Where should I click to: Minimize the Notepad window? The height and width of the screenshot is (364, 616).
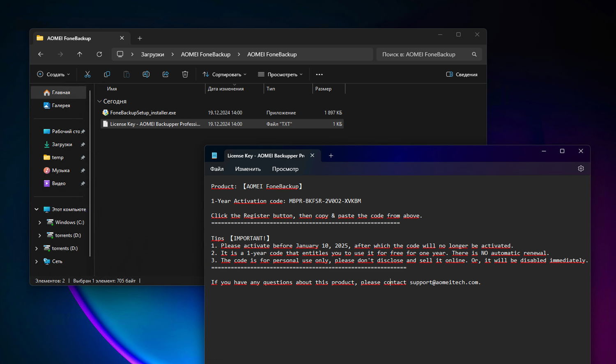click(544, 151)
